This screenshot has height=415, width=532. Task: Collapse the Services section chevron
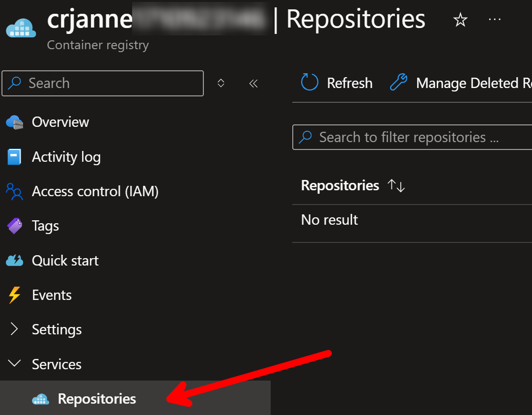click(14, 363)
